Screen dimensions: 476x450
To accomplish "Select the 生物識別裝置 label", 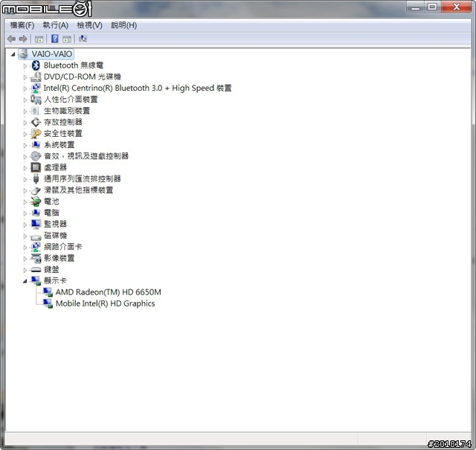I will tap(67, 111).
